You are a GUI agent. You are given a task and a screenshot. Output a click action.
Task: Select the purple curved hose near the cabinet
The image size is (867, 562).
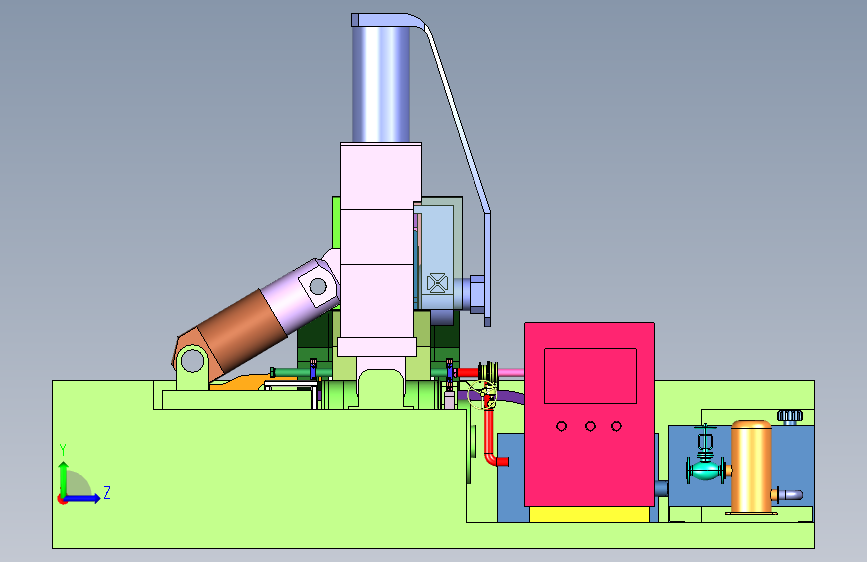(x=510, y=395)
